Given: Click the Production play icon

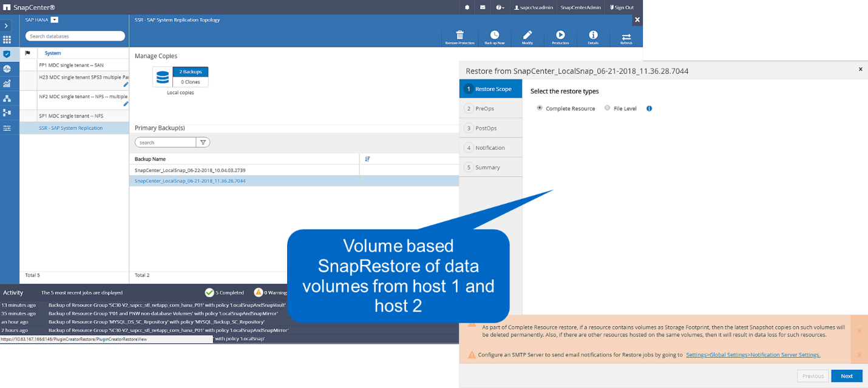Looking at the screenshot, I should [x=560, y=35].
